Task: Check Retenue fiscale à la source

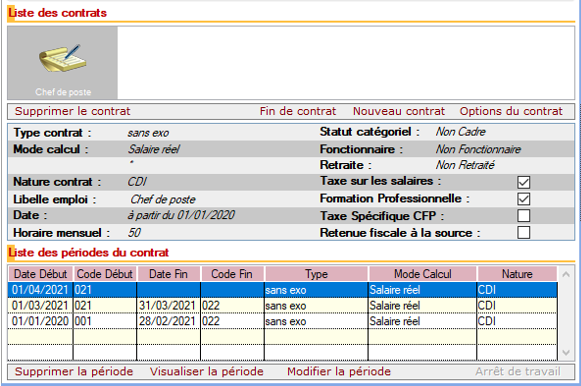Action: 524,233
